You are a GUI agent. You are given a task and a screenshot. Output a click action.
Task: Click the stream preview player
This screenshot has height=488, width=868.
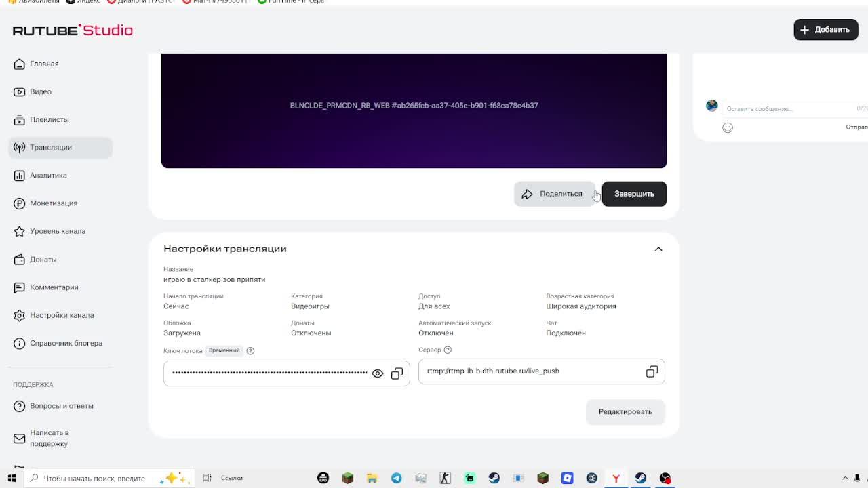coord(414,110)
